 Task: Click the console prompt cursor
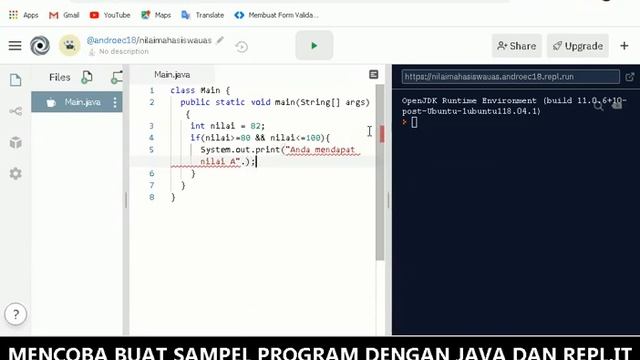tap(414, 122)
